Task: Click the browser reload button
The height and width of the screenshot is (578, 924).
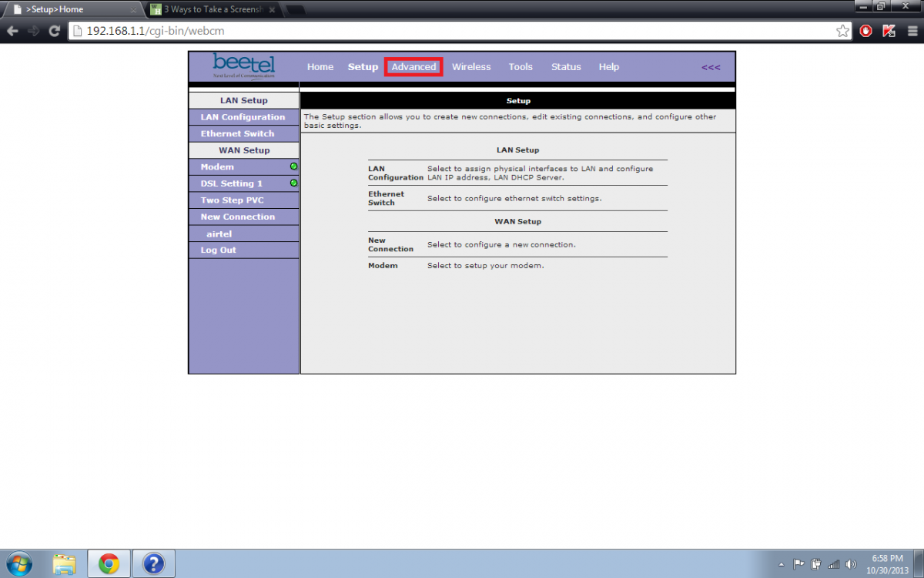Action: coord(54,31)
